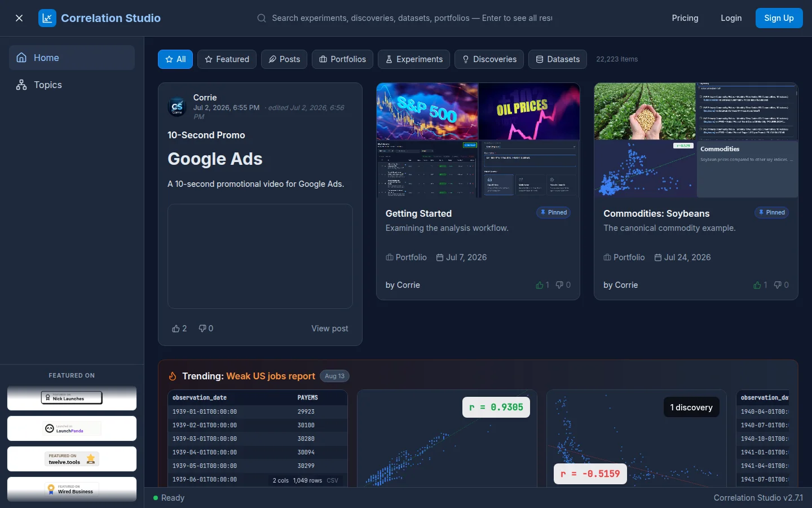Click the View post link
The width and height of the screenshot is (812, 508).
[x=330, y=329]
